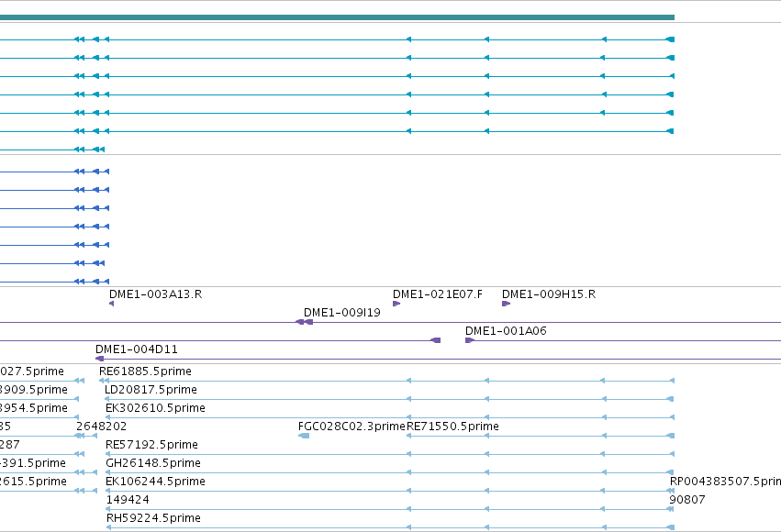Click the DME1-009I19 clone label
Image resolution: width=781 pixels, height=532 pixels.
[x=341, y=313]
